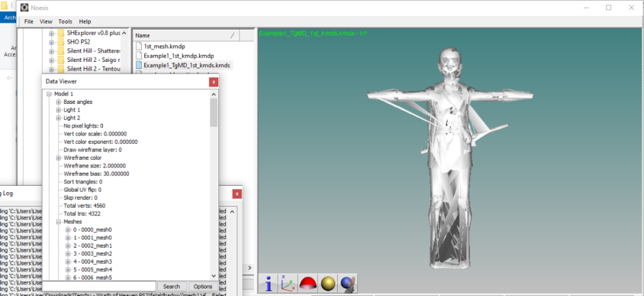Click the Search button in Data Viewer
Image resolution: width=644 pixels, height=296 pixels.
click(x=172, y=286)
